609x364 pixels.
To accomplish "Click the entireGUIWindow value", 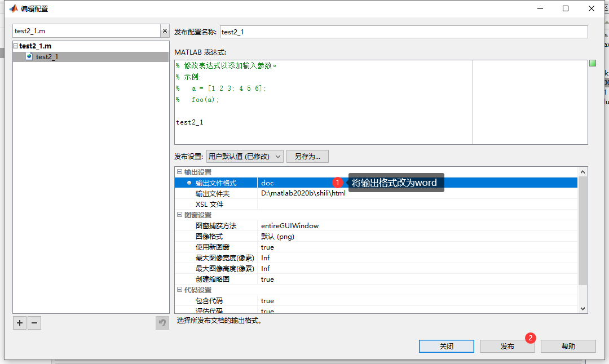I will [x=290, y=226].
